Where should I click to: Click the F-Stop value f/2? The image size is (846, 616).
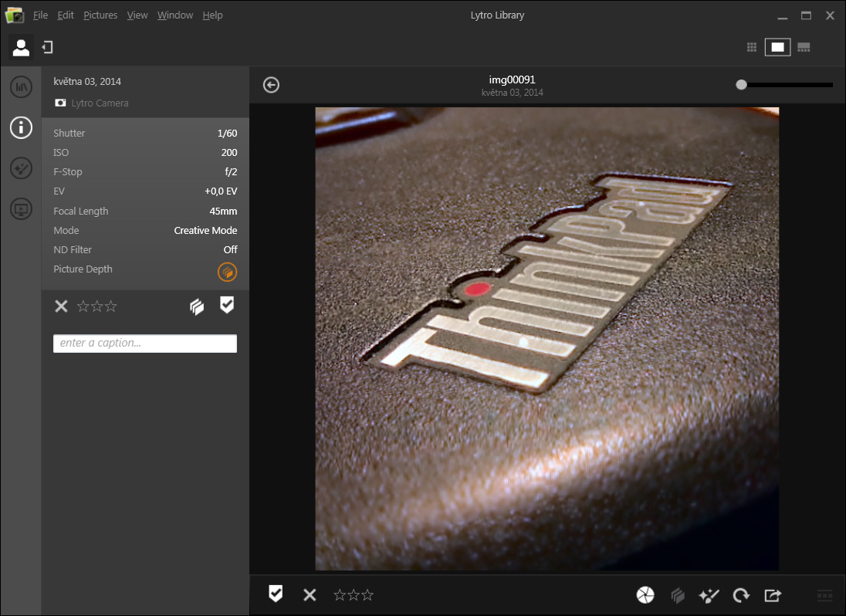pos(231,172)
